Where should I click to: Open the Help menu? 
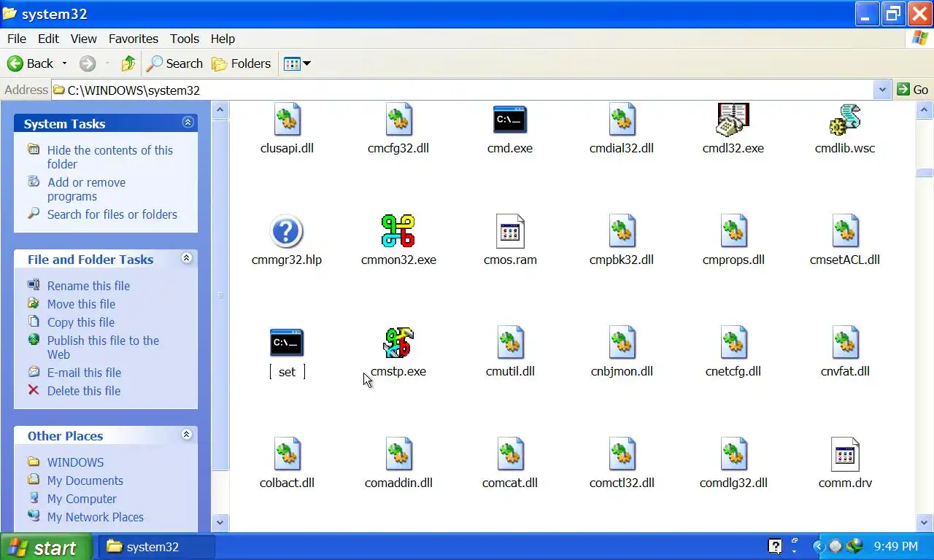tap(223, 39)
